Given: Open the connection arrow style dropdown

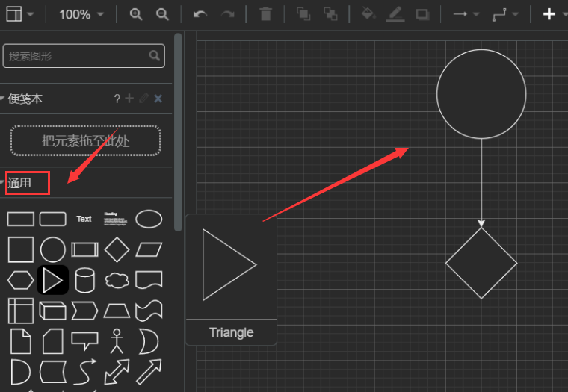Looking at the screenshot, I should (x=466, y=14).
